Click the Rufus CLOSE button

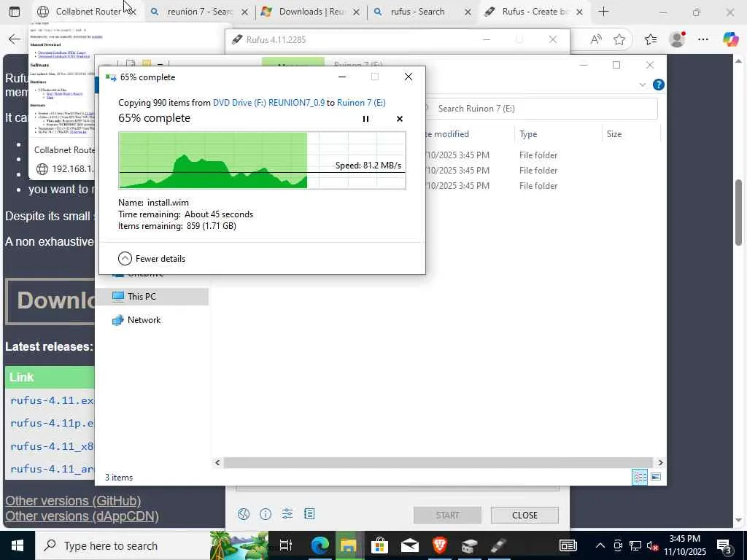point(525,516)
